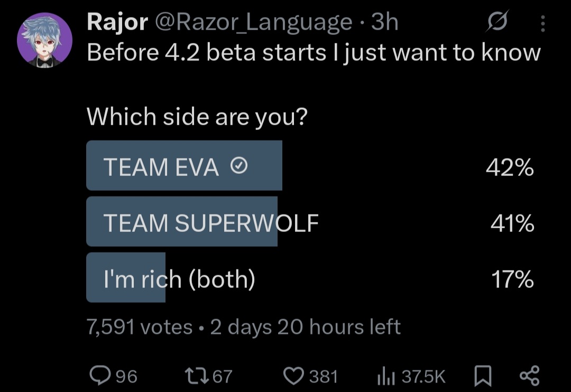Click the Grok slashed-circle icon

click(496, 22)
